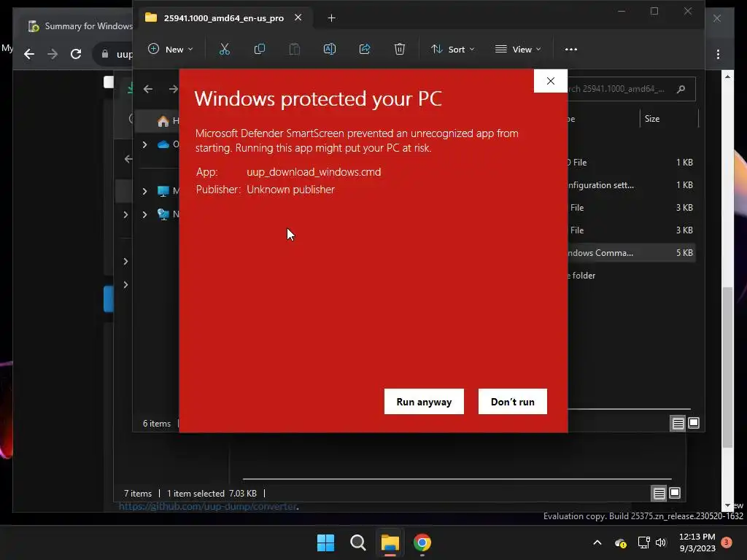Select the file folder row
Screen dimensions: 747x560
(x=631, y=275)
